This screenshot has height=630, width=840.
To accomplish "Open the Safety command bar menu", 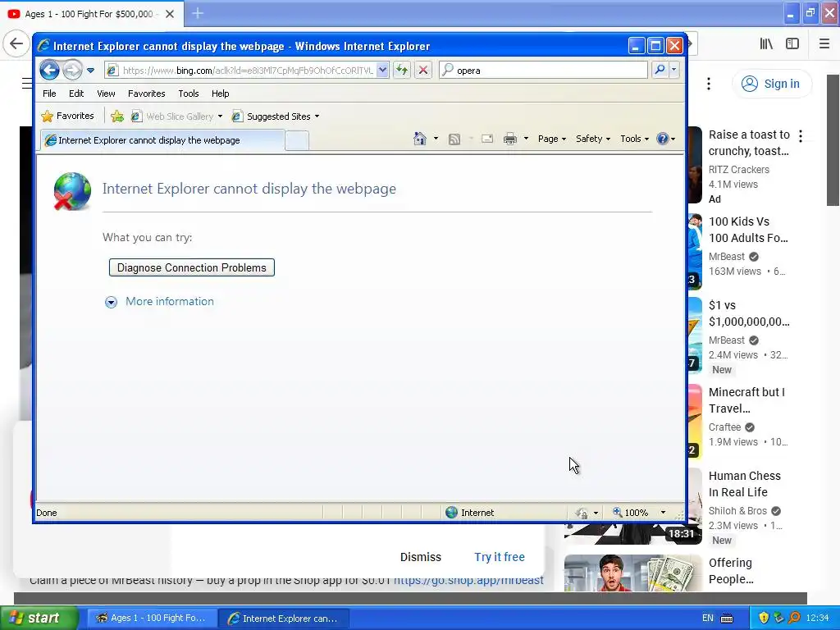I will coord(593,139).
